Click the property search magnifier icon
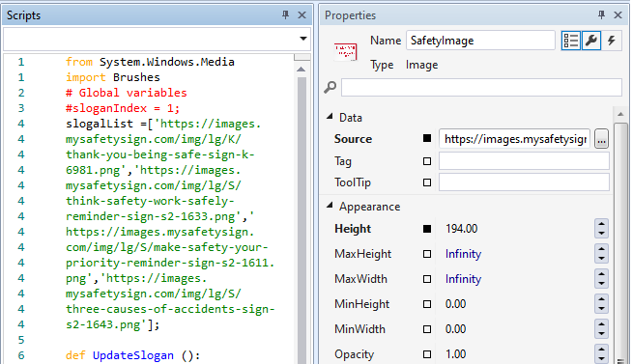Viewport: 632px width, 364px height. click(x=330, y=87)
